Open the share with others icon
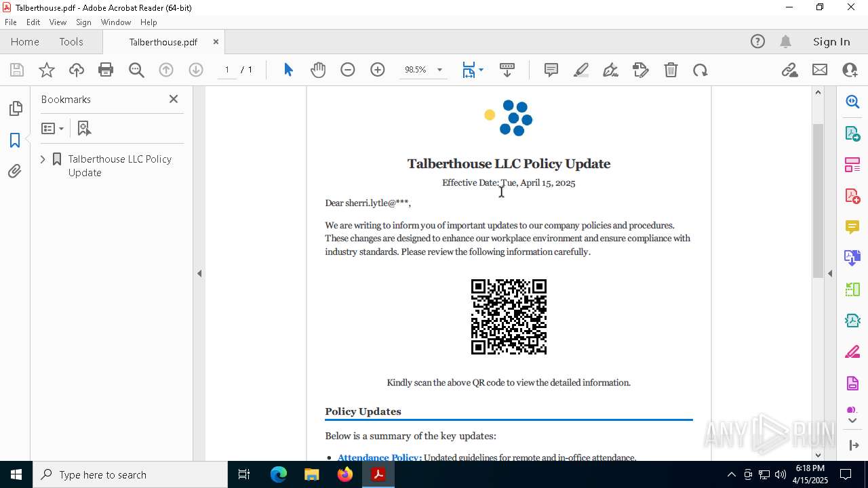 coord(850,70)
